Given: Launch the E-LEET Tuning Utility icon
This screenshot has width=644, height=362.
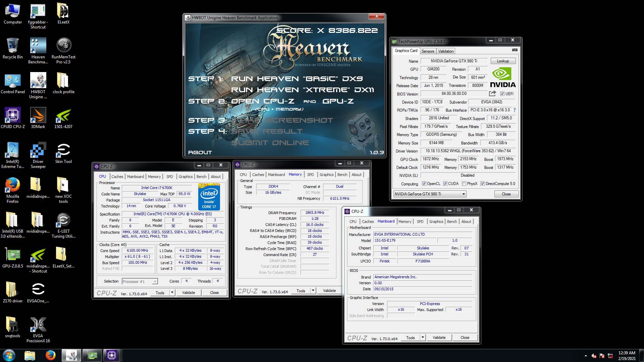Looking at the screenshot, I should [63, 226].
